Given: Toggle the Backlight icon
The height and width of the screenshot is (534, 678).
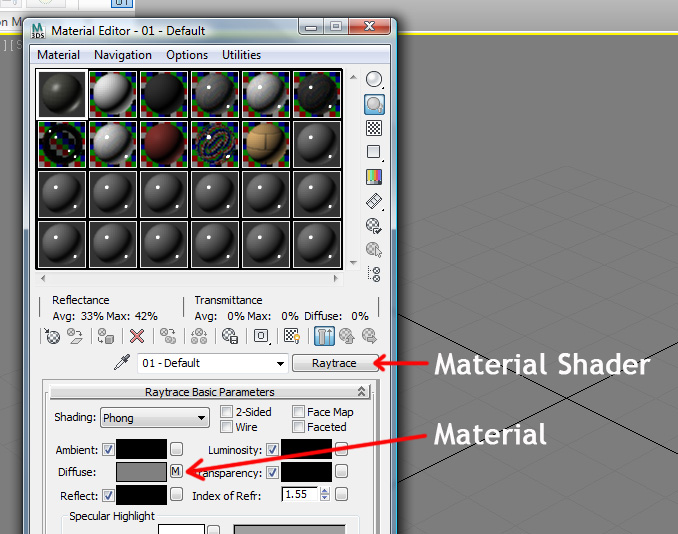Looking at the screenshot, I should point(374,105).
